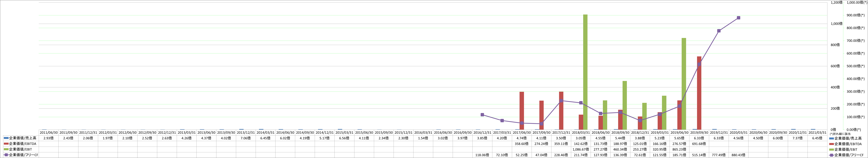Click the 1.54倍 value cell
This screenshot has height=158, width=868.
[423, 138]
